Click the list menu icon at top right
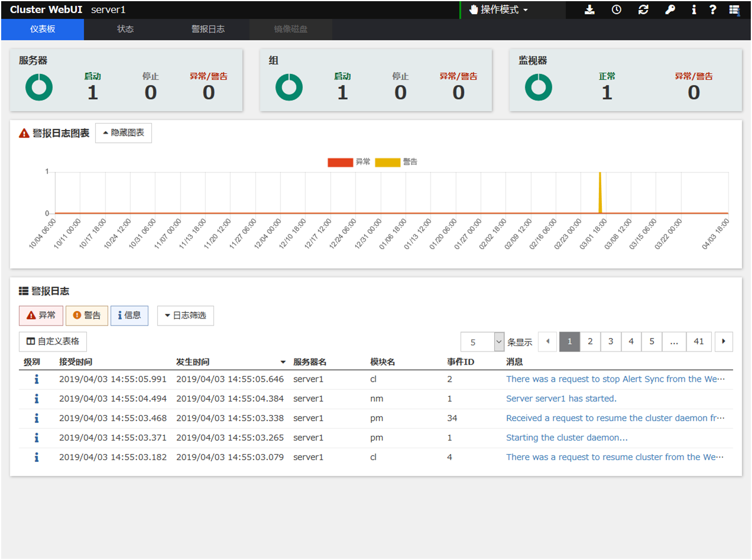752x560 pixels. pos(734,10)
